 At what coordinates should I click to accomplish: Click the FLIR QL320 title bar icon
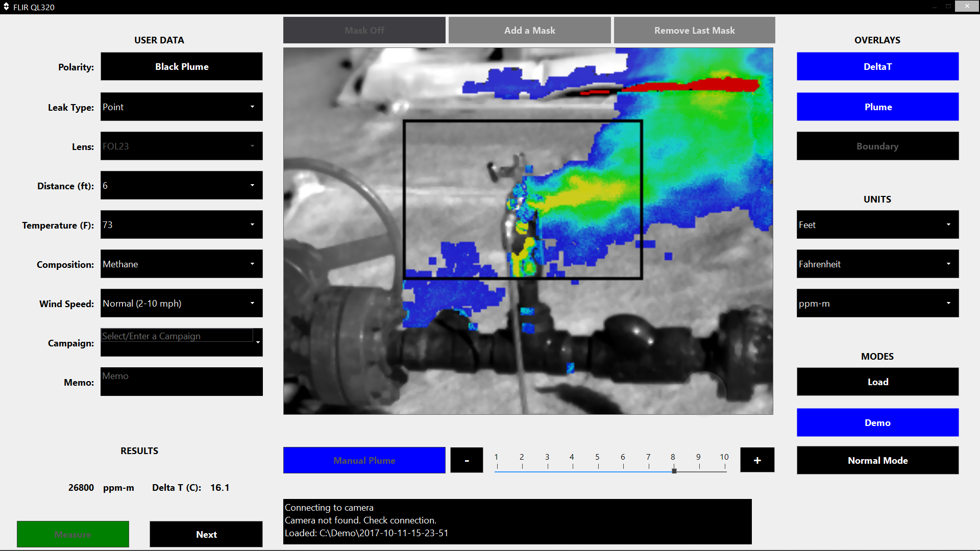(x=6, y=7)
